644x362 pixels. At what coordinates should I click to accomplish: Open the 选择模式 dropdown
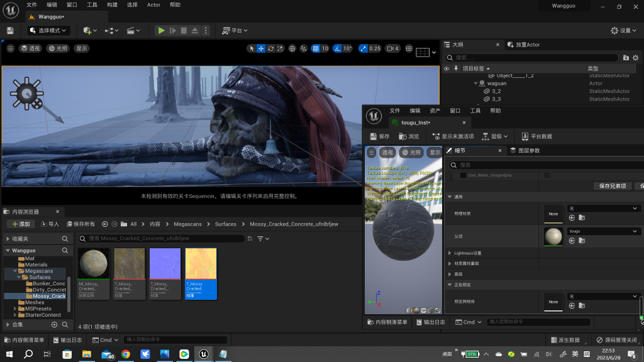coord(48,30)
